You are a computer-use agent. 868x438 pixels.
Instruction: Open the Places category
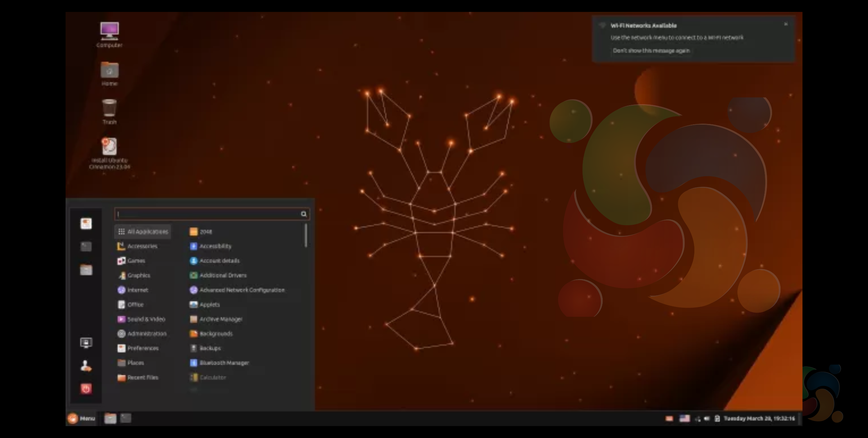point(131,363)
